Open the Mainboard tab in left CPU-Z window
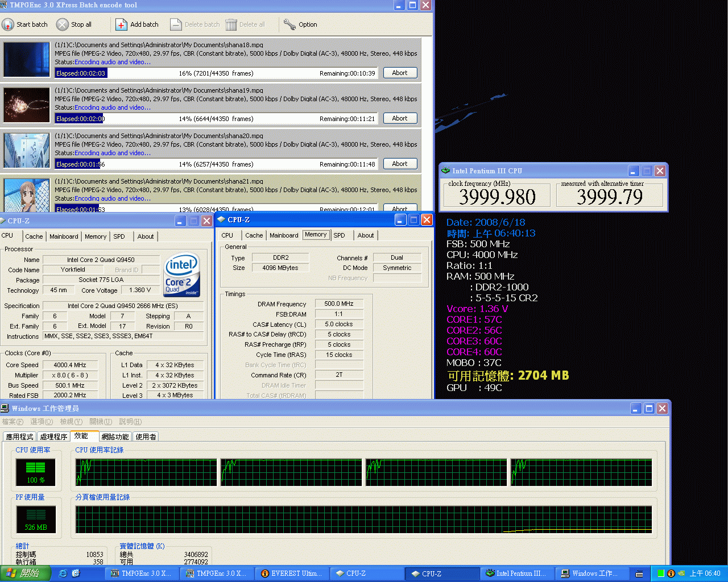Image resolution: width=728 pixels, height=582 pixels. coord(64,236)
